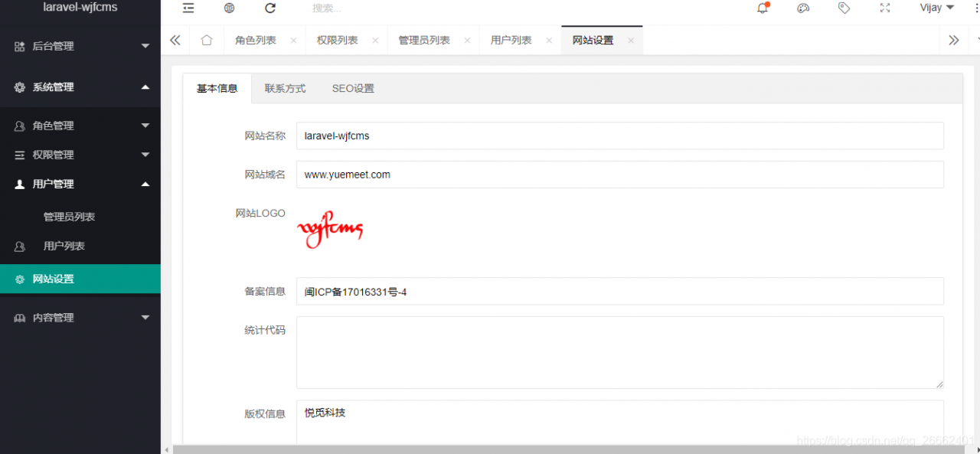
Task: Open 角色列表 tab in tab bar
Action: [x=255, y=39]
